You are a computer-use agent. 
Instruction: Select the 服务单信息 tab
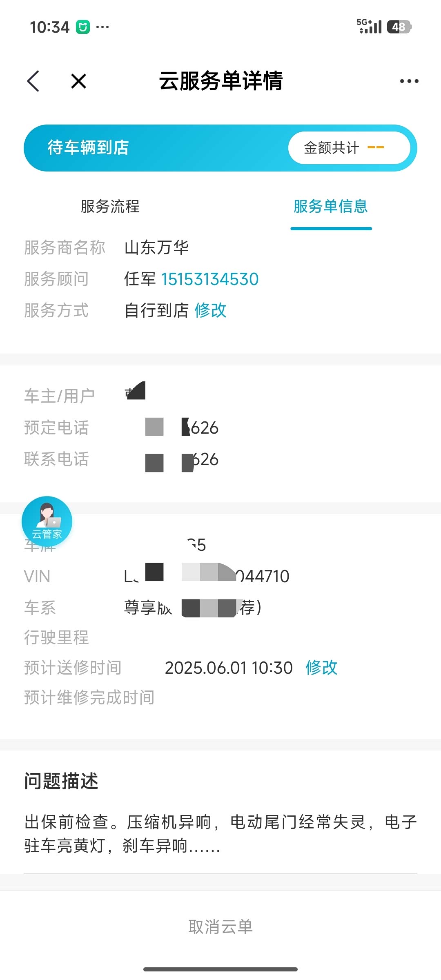331,206
